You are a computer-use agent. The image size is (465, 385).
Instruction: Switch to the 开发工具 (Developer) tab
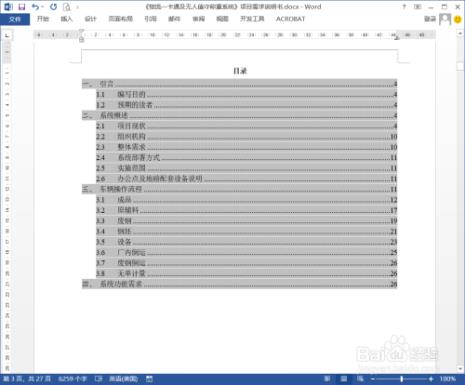252,19
